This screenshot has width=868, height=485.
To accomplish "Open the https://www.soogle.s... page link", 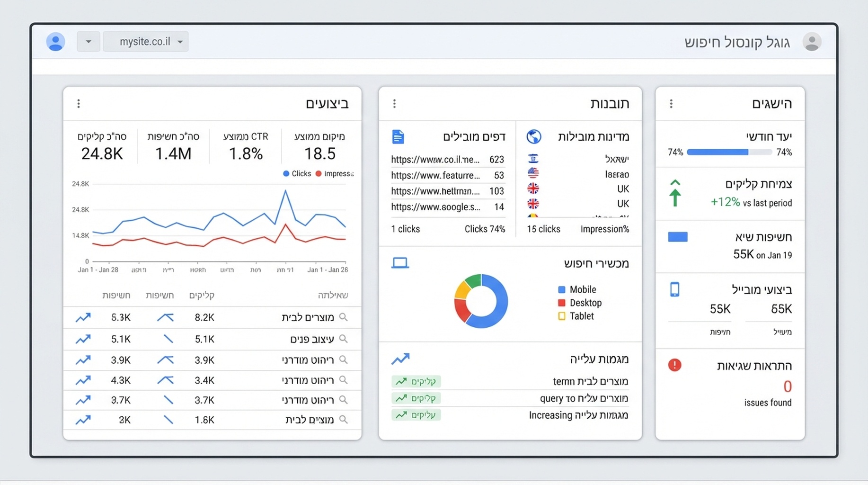I will [435, 207].
